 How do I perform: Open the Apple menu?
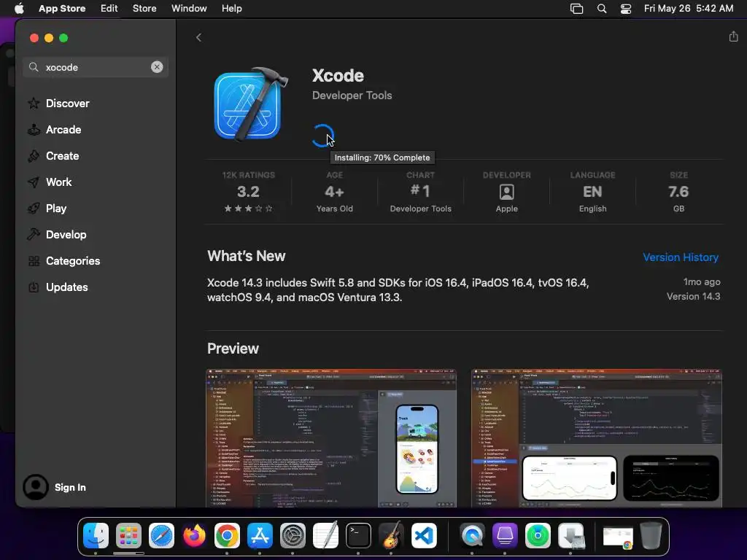(19, 9)
